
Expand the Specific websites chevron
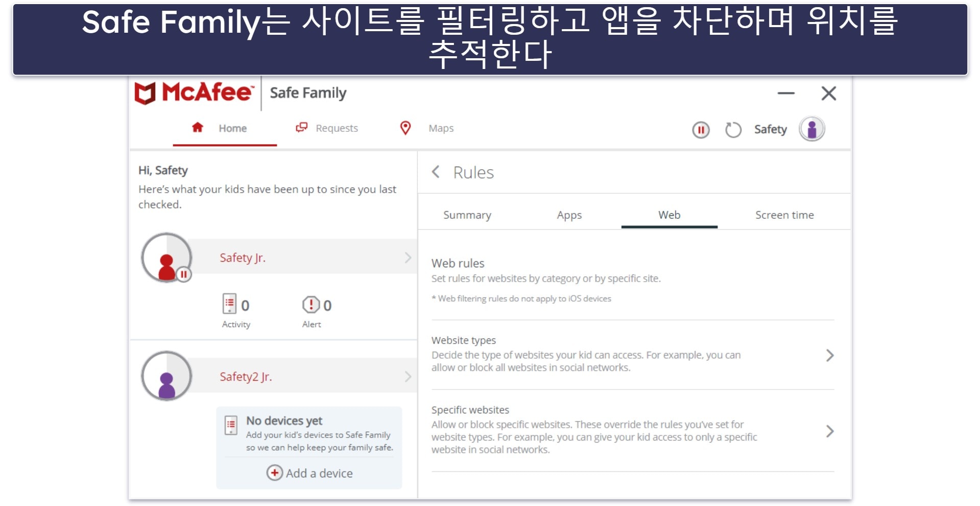pyautogui.click(x=830, y=431)
